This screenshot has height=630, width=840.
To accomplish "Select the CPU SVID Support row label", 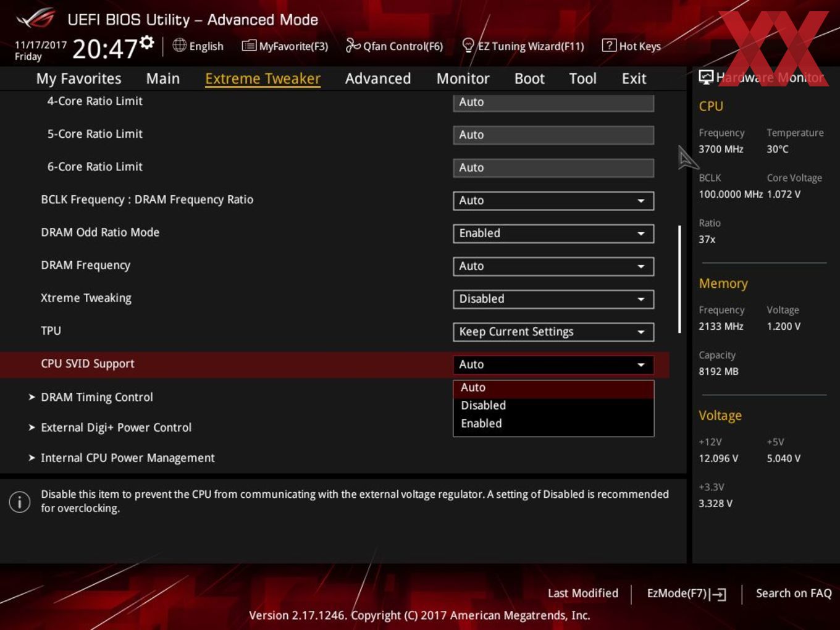I will (x=88, y=364).
